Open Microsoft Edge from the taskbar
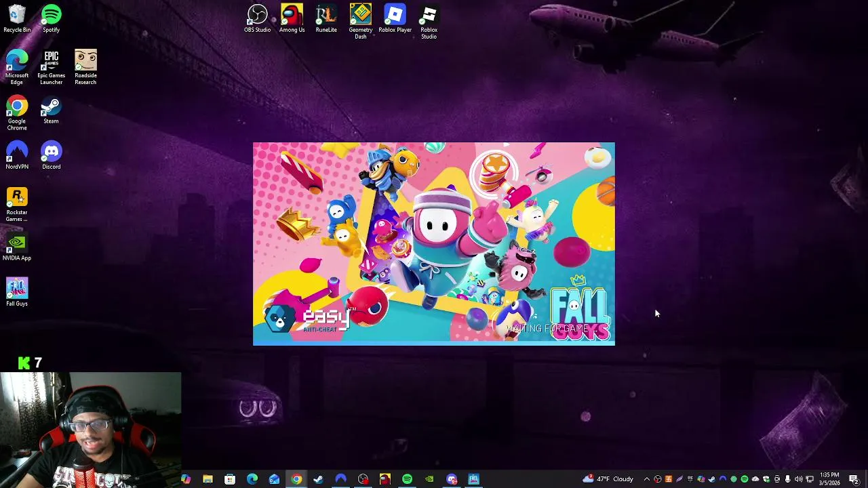Screen dimensions: 868x488 tap(252, 479)
